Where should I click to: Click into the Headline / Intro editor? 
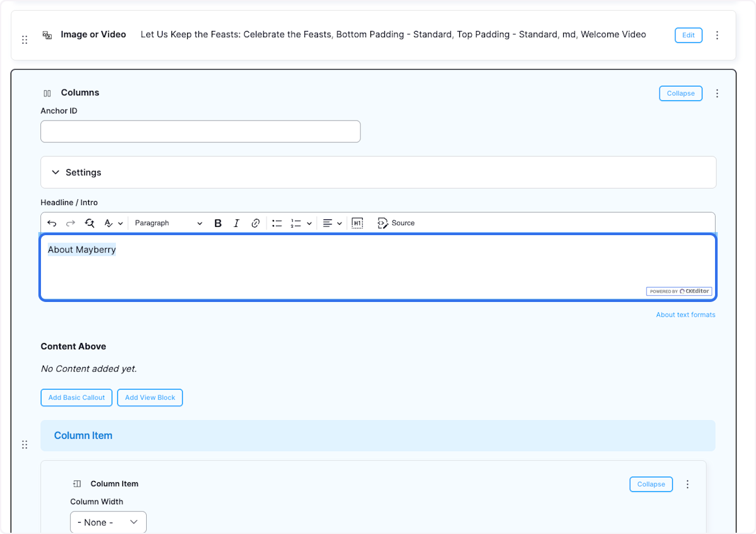click(x=378, y=267)
